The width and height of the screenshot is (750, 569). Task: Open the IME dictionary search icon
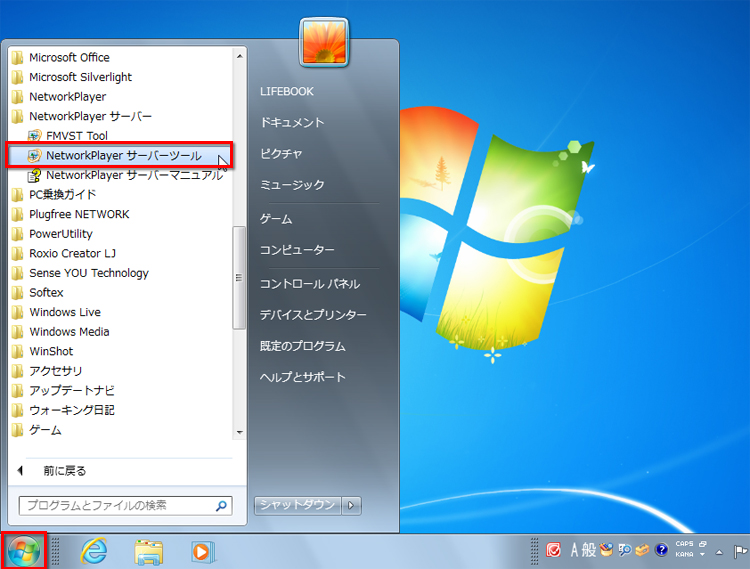(x=625, y=550)
